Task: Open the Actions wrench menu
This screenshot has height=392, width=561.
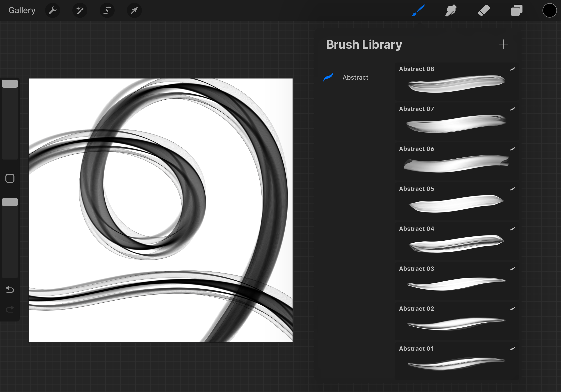Action: (x=53, y=11)
